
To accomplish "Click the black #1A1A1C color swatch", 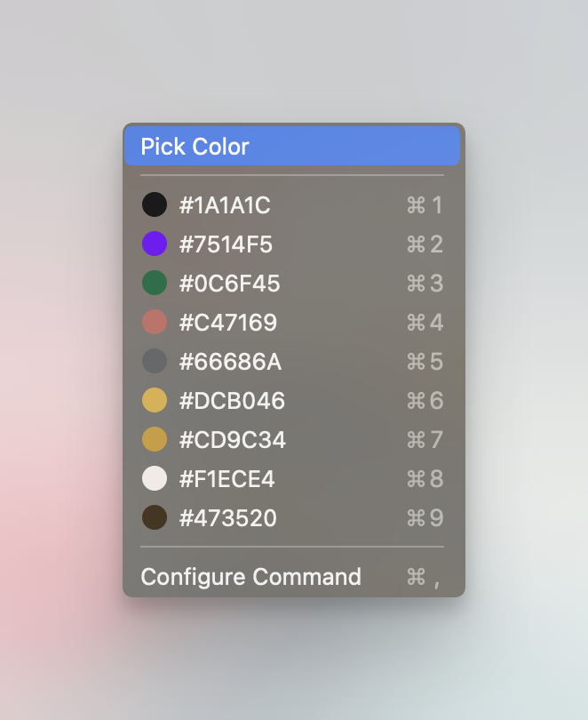I will (155, 204).
